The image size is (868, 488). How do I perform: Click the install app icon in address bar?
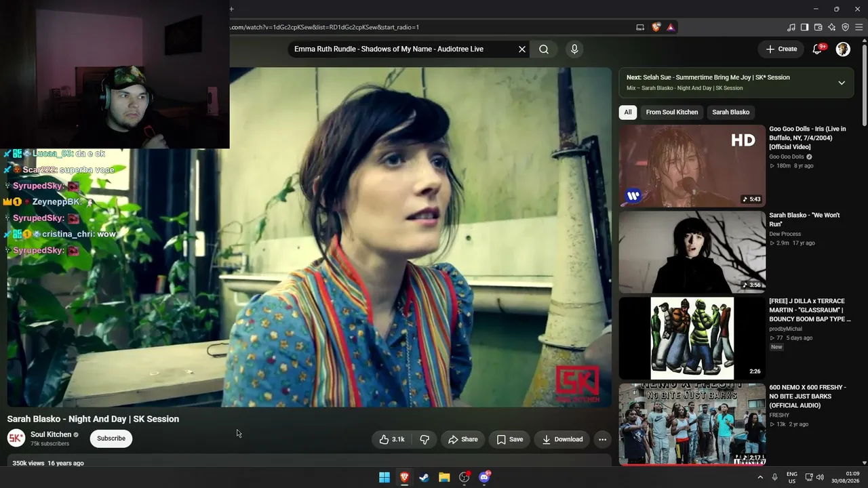click(x=640, y=27)
